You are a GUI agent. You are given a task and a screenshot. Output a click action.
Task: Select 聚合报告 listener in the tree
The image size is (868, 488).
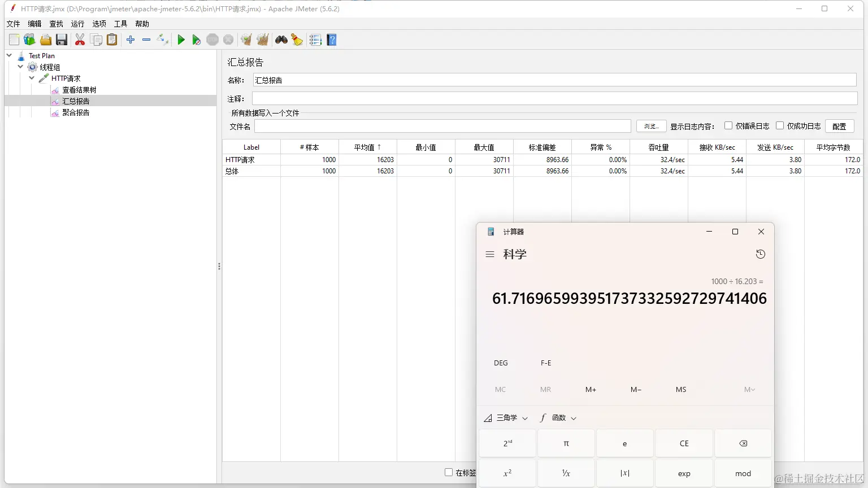76,112
